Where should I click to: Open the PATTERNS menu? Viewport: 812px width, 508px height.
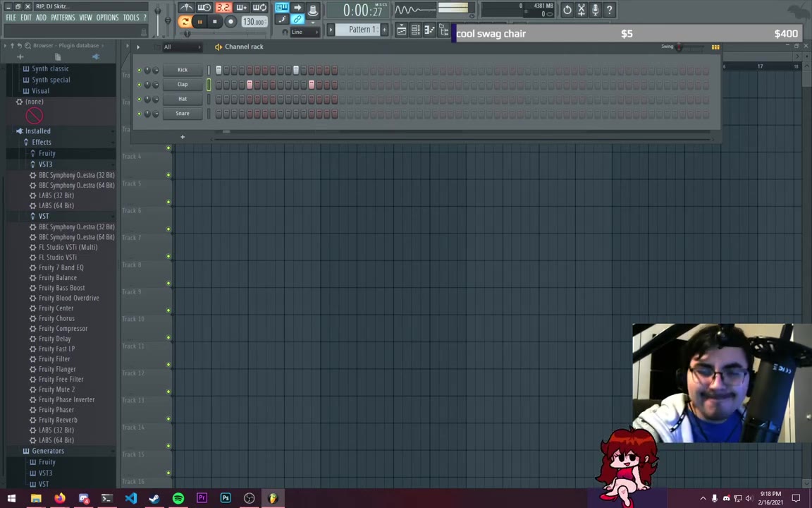[63, 18]
